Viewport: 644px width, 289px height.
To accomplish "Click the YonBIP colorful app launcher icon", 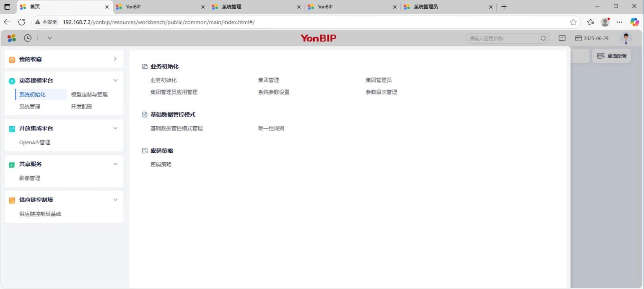I will pyautogui.click(x=12, y=38).
